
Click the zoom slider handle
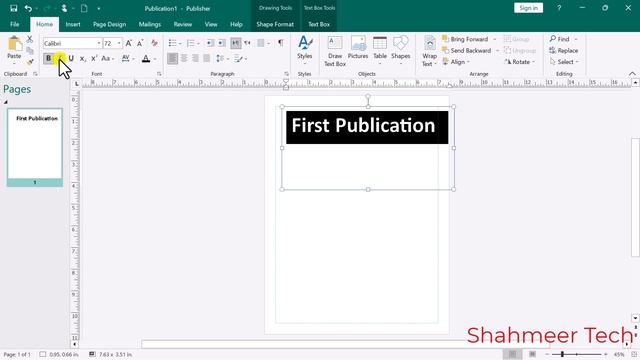click(x=562, y=354)
